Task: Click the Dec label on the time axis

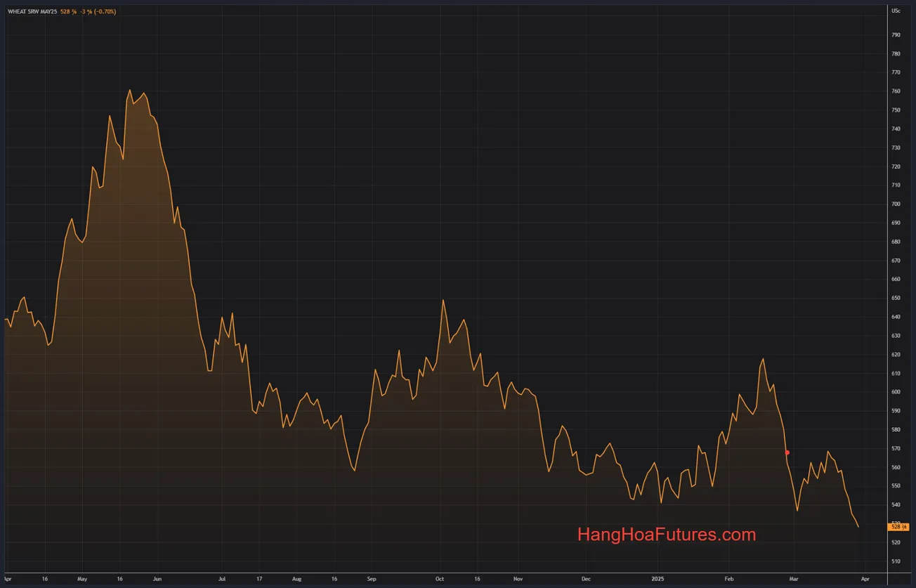Action: 585,579
